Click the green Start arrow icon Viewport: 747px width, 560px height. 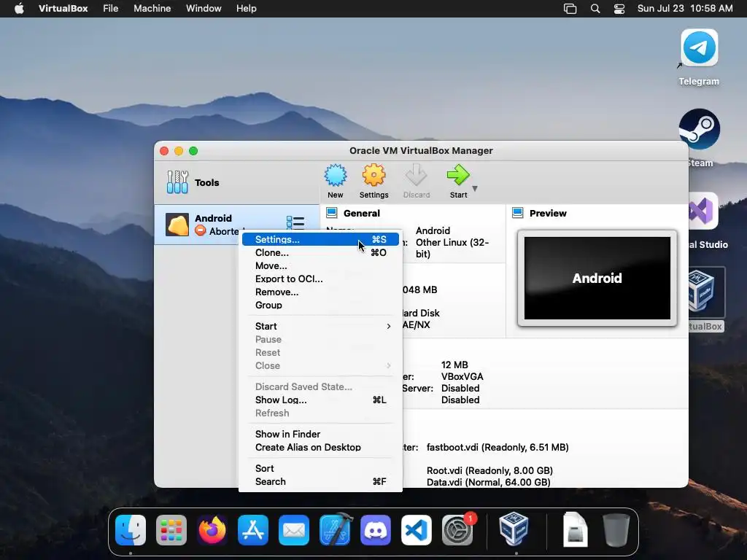(x=458, y=176)
